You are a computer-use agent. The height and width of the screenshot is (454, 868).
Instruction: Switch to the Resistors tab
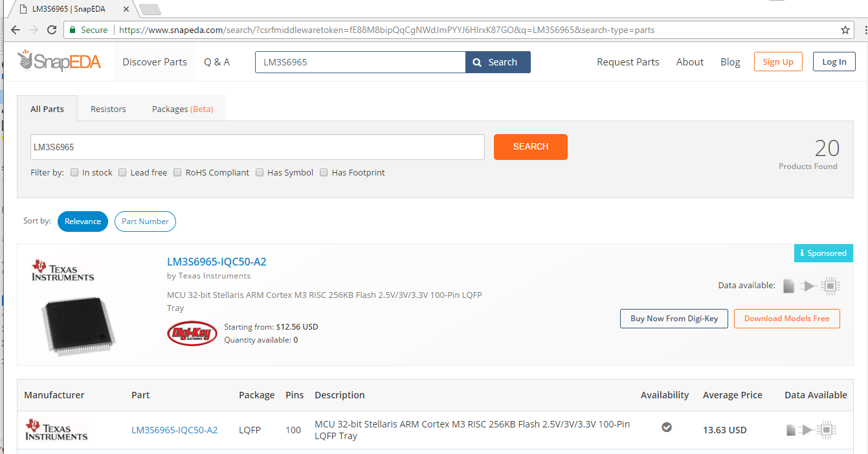(108, 109)
